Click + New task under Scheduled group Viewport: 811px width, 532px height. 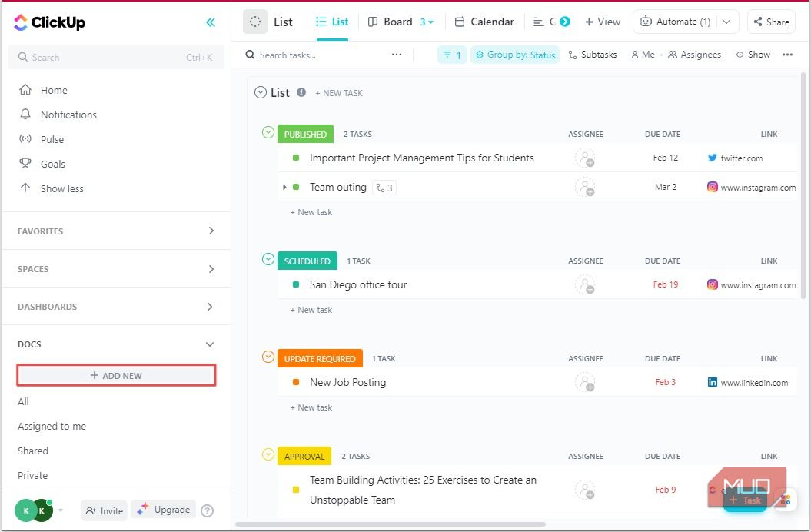[311, 310]
